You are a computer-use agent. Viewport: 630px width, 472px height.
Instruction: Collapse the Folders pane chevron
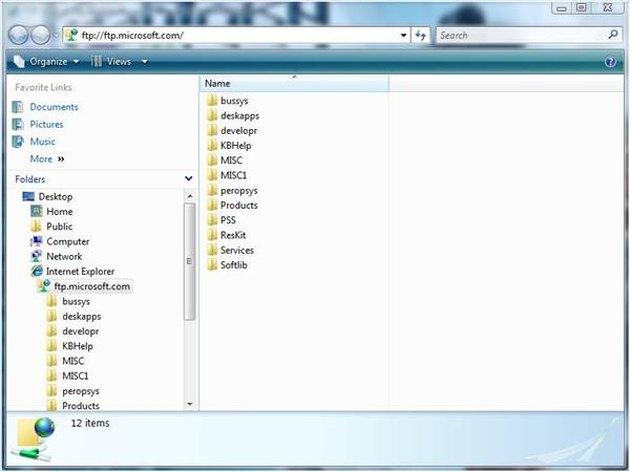pos(188,178)
